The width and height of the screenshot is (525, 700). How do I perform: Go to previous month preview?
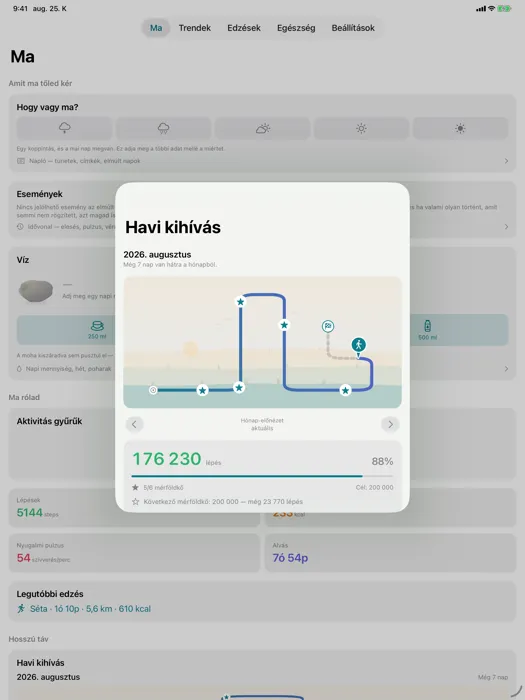tap(134, 424)
